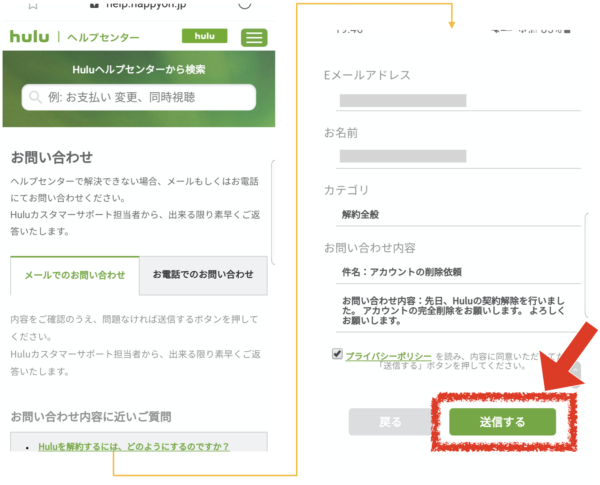Focus the help center search field
Viewport: 600px width, 485px height.
(139, 97)
